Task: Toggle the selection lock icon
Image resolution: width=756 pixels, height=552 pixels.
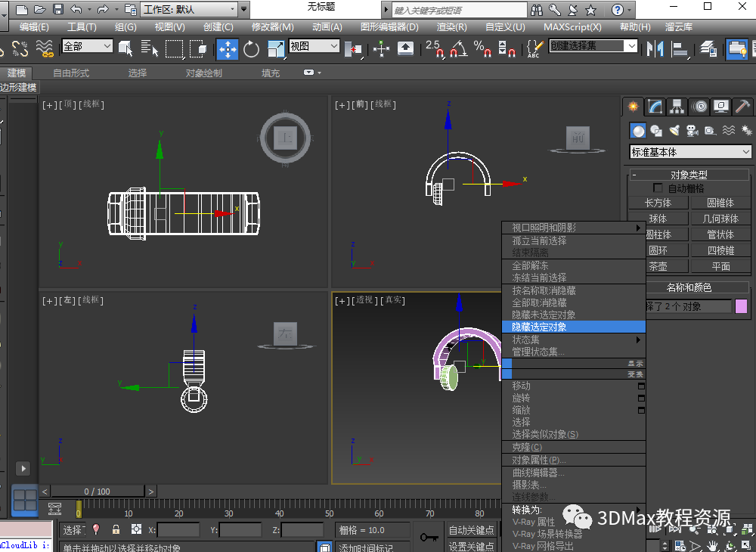Action: click(x=116, y=529)
